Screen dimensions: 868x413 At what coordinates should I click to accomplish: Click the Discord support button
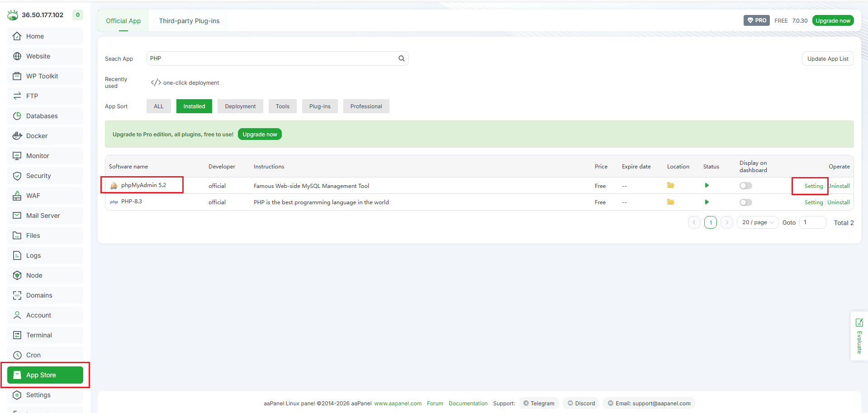tap(581, 403)
